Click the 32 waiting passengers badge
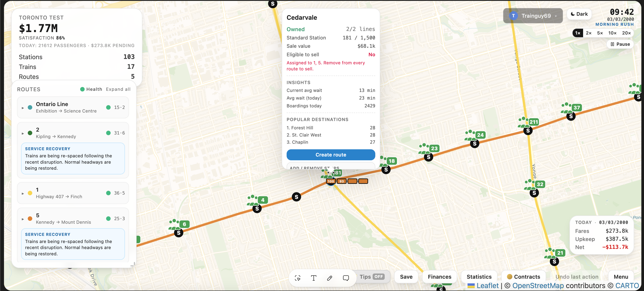 (540, 185)
